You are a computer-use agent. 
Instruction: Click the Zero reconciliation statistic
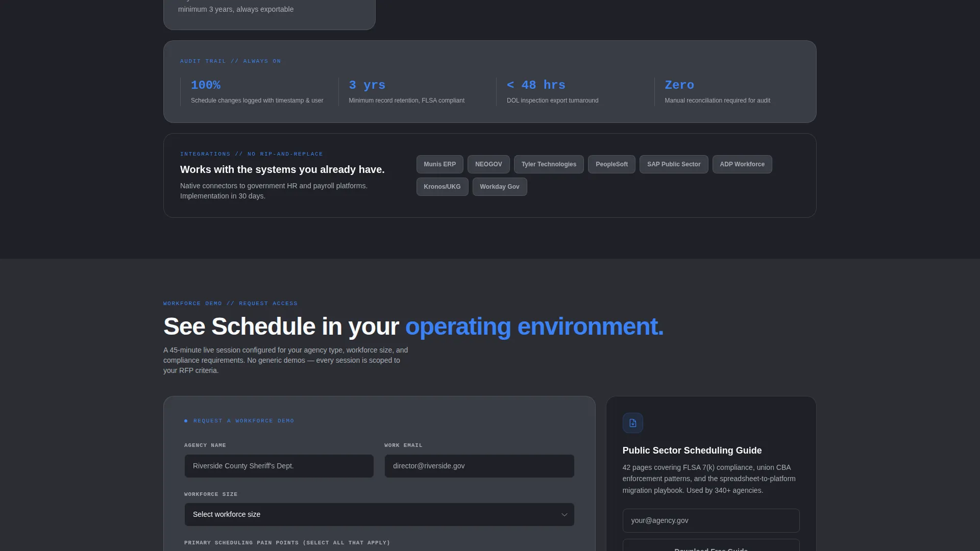679,85
